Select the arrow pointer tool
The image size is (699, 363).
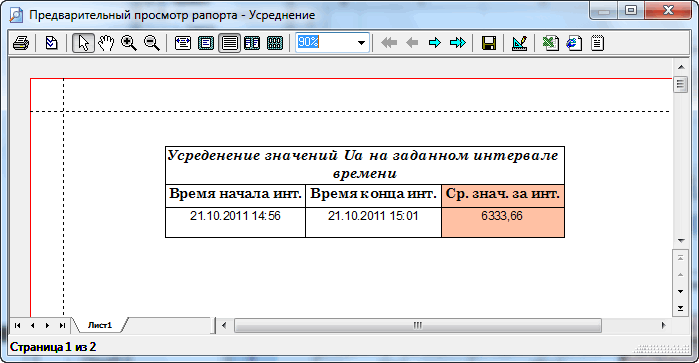tap(83, 43)
